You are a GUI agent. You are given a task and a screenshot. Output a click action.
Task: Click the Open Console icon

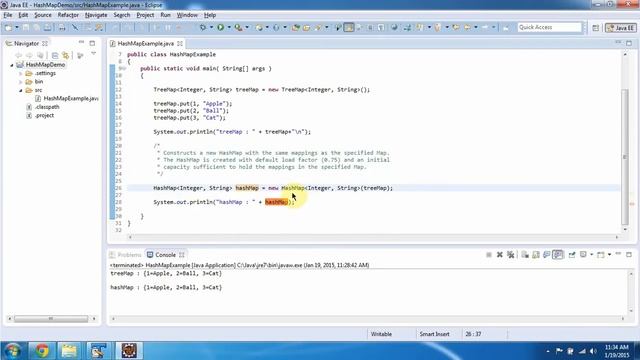[601, 255]
